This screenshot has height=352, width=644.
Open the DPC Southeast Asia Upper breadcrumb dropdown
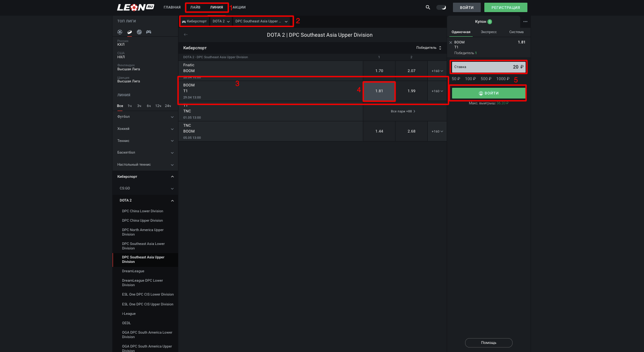tap(262, 21)
